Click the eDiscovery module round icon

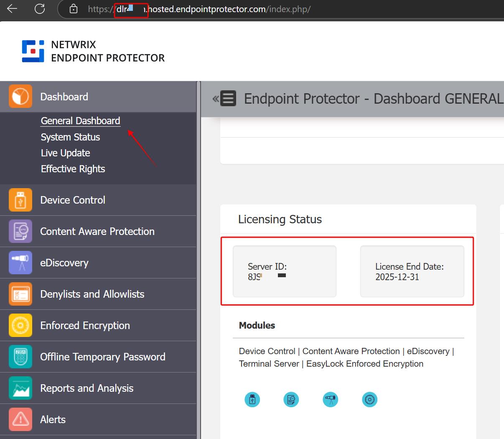[x=331, y=400]
